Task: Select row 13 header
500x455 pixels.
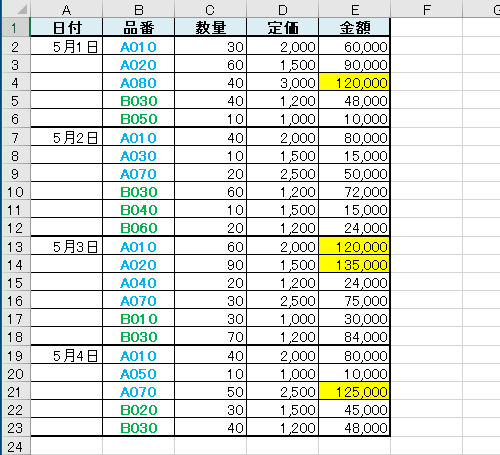Action: [16, 246]
